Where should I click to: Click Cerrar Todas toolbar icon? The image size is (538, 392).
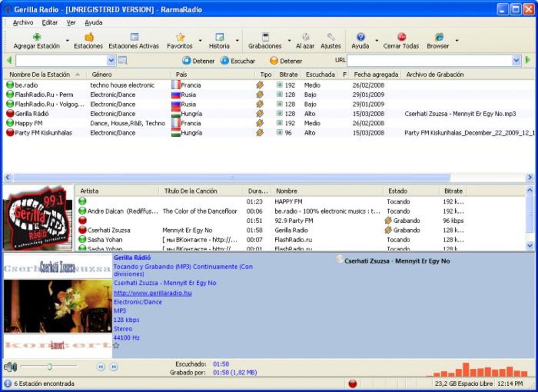tap(401, 37)
